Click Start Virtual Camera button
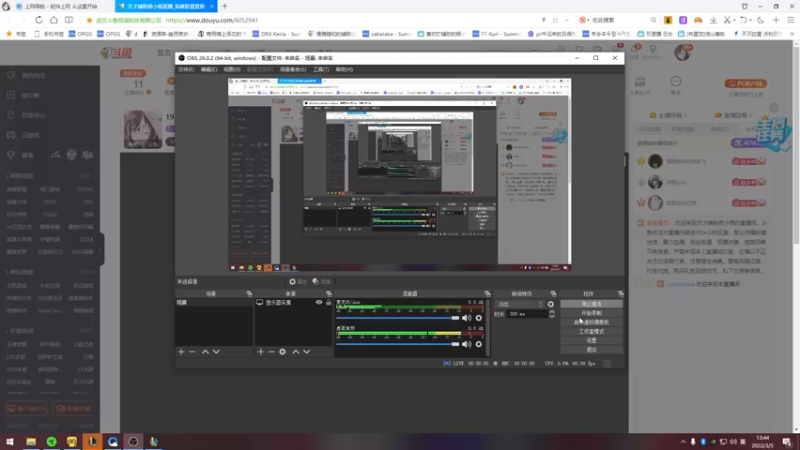 (591, 322)
